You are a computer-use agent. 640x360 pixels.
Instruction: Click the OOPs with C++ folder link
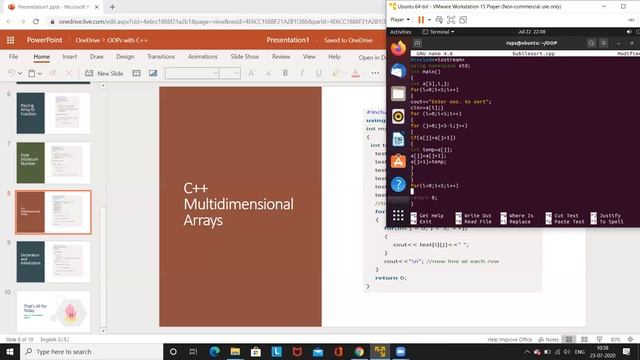coord(127,40)
